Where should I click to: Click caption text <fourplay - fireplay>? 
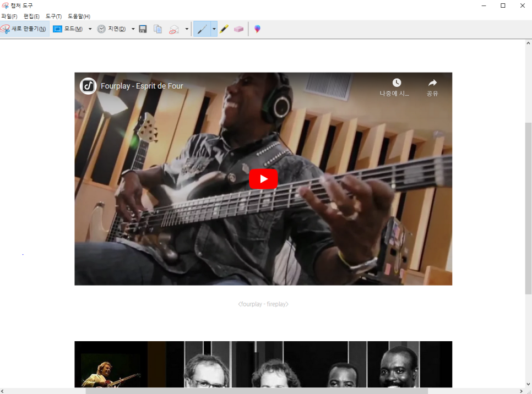coord(263,304)
